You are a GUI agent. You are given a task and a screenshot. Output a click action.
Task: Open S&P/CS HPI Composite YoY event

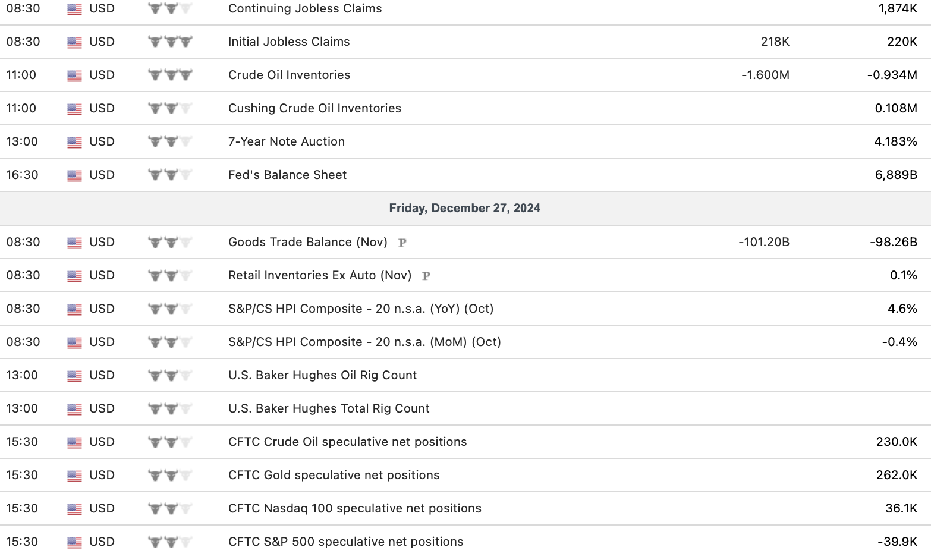(x=361, y=309)
